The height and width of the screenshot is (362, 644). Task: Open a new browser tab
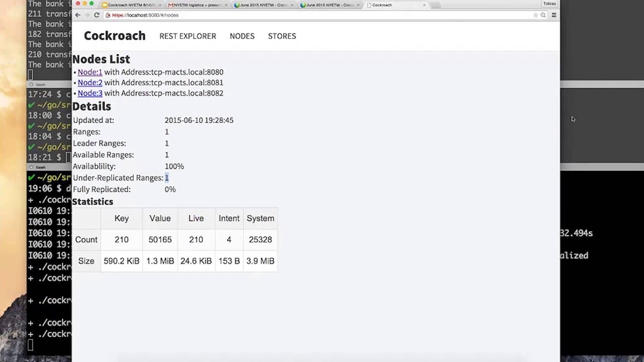point(437,5)
